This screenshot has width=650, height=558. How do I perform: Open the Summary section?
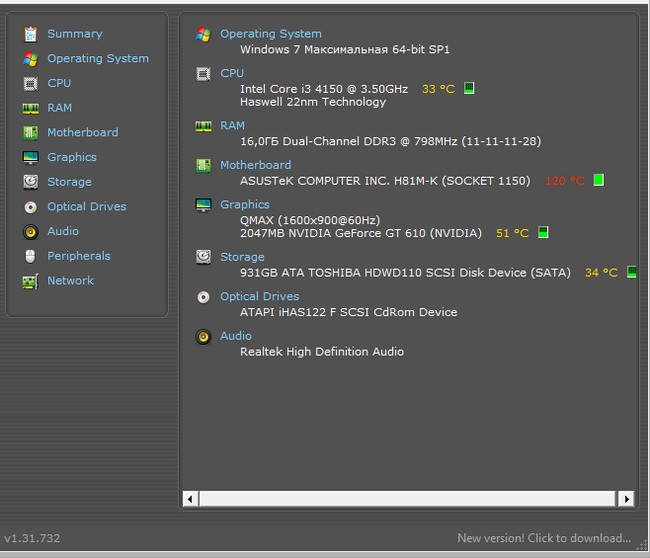[75, 34]
